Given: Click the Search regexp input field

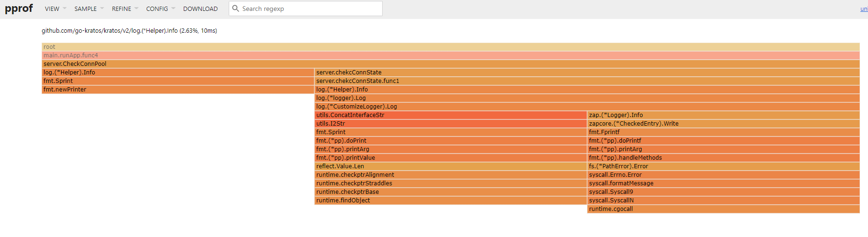Looking at the screenshot, I should pyautogui.click(x=305, y=9).
